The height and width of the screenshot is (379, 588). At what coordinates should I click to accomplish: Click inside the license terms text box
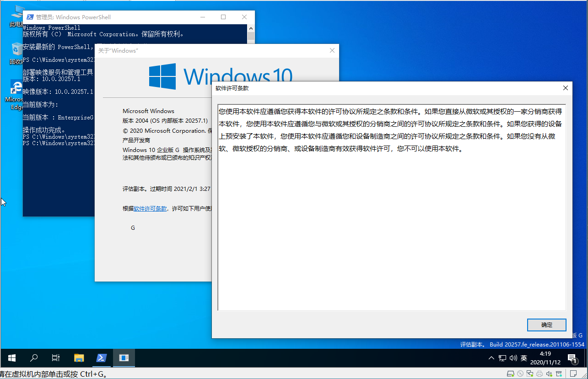point(392,208)
